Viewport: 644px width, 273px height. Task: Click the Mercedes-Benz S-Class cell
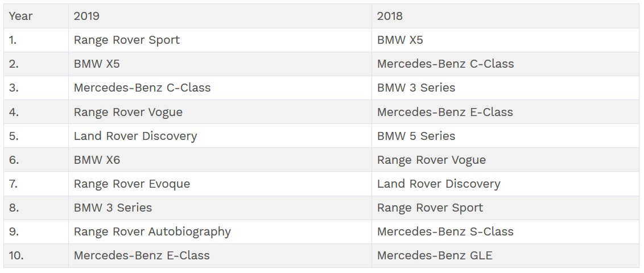click(445, 231)
